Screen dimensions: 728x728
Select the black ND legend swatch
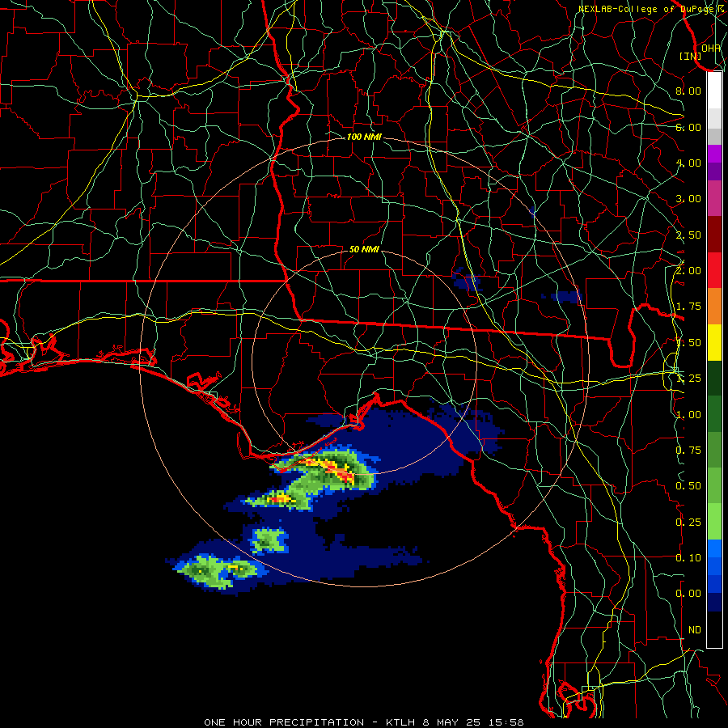[x=714, y=629]
